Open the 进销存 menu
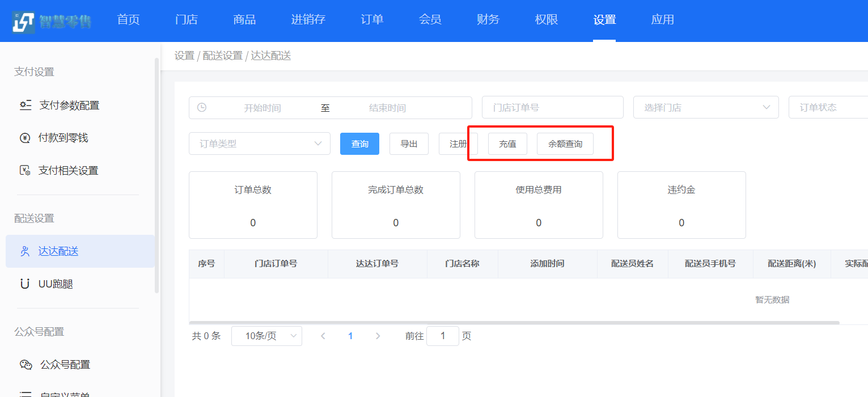 (x=308, y=20)
